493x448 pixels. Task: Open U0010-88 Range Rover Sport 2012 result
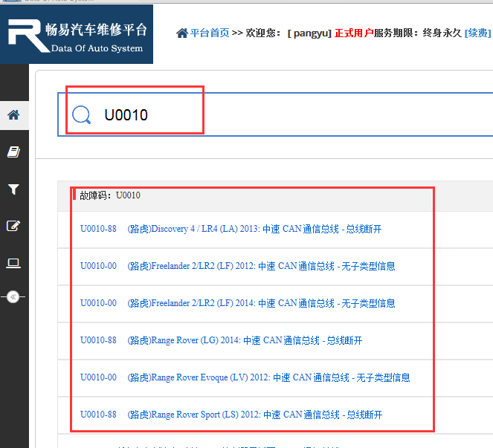[231, 415]
